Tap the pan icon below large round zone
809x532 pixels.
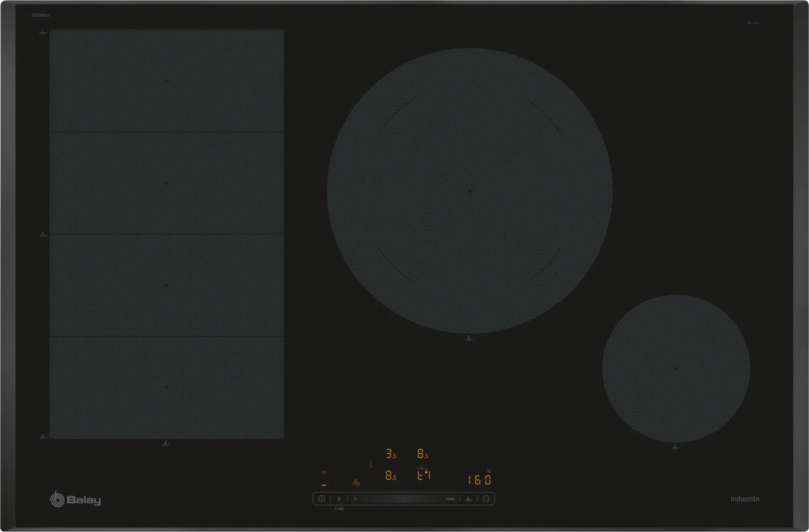point(469,338)
